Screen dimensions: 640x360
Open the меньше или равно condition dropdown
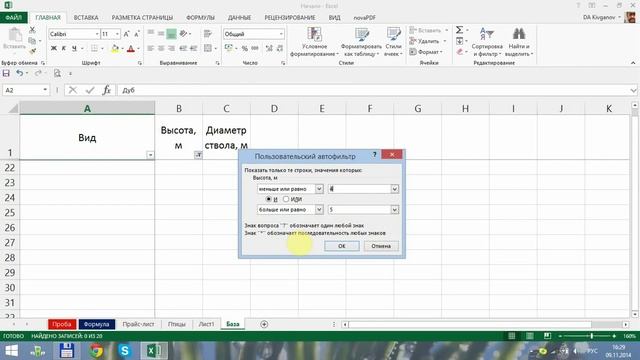[x=319, y=189]
